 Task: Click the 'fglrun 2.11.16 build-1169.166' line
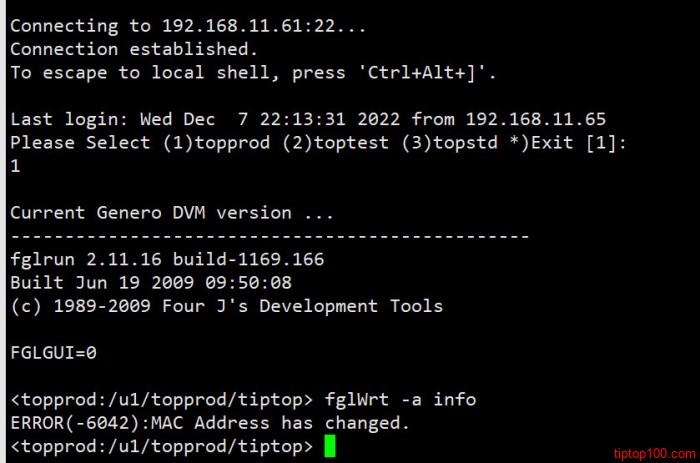[167, 259]
